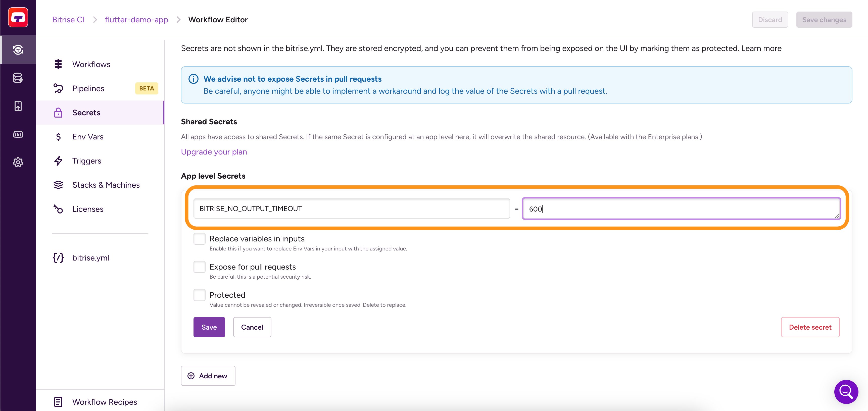Viewport: 868px width, 411px height.
Task: Open the Workflows menu item
Action: (x=91, y=64)
